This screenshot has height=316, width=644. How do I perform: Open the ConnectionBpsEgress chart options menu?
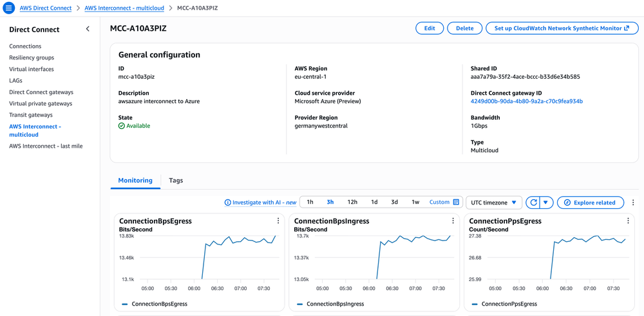[x=278, y=221]
